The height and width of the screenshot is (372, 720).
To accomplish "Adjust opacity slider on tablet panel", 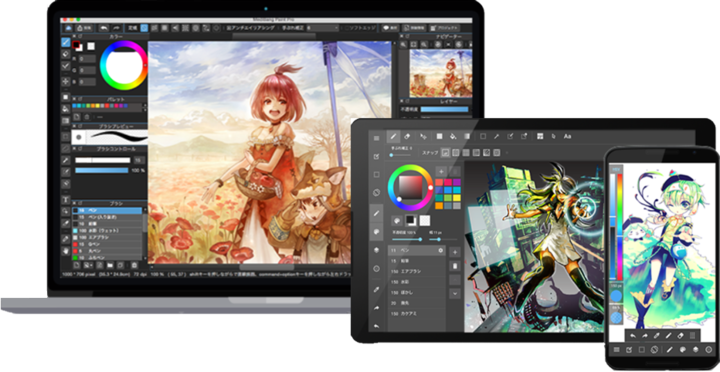I will coord(406,239).
